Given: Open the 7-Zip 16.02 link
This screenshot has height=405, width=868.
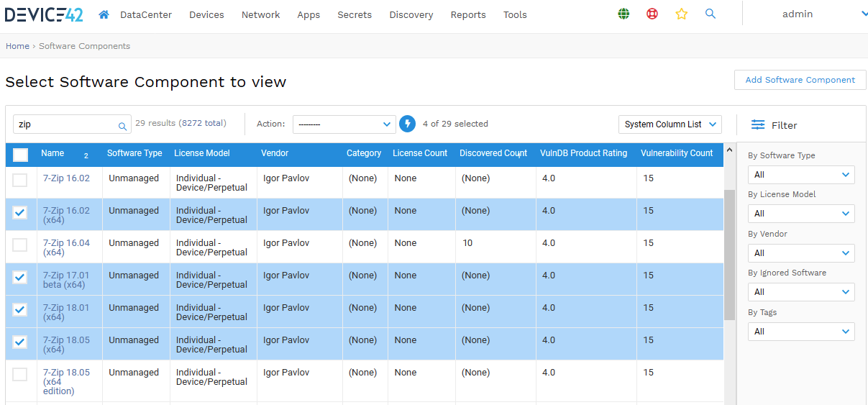Looking at the screenshot, I should pos(66,178).
